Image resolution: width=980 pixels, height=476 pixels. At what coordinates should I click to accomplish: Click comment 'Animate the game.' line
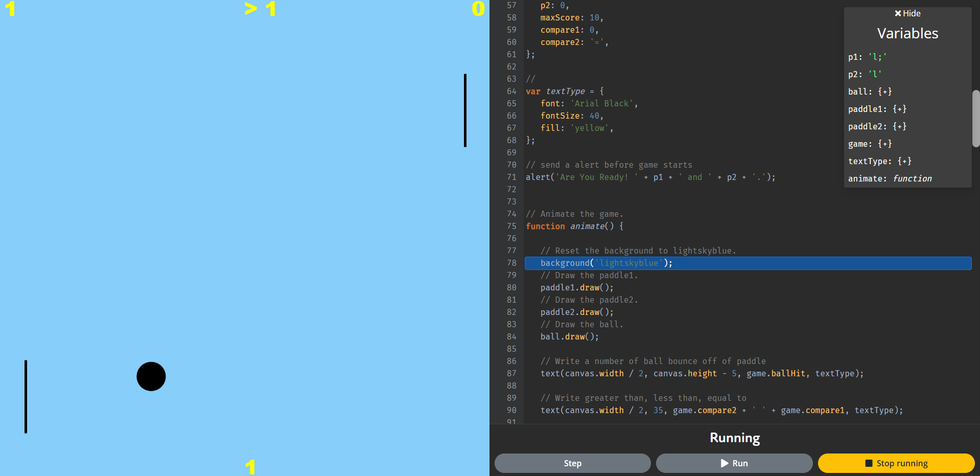[574, 214]
